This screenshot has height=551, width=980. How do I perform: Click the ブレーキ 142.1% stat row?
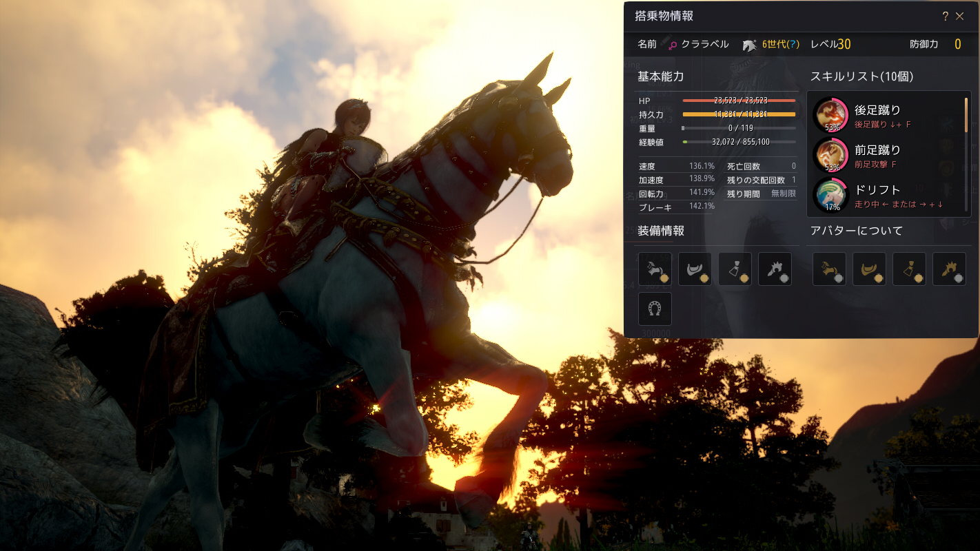(x=677, y=207)
